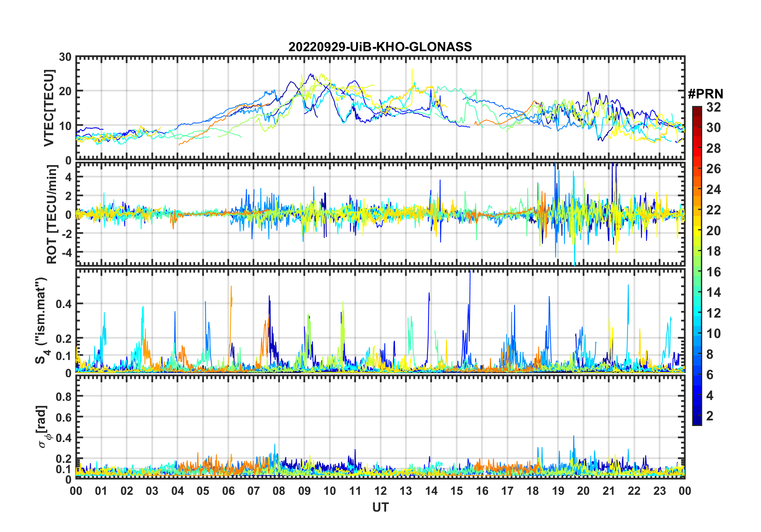Click the ROT y-axis tick label 4
Viewport: 761px width, 532px height.
69,176
